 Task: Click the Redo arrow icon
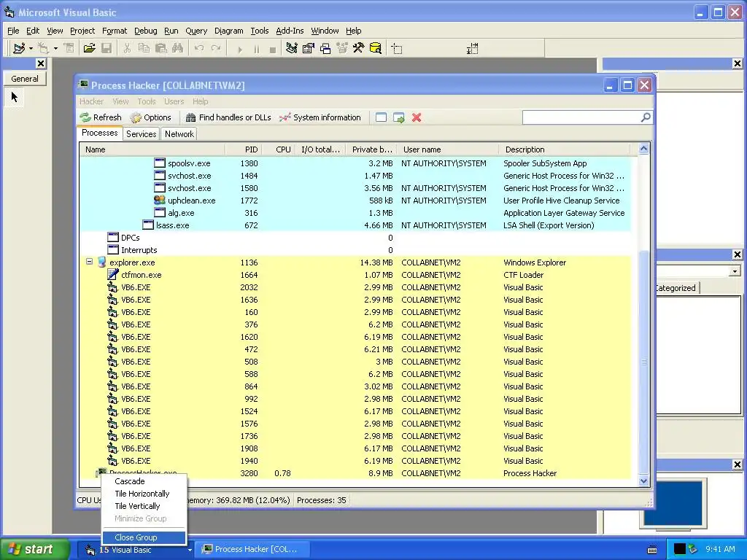coord(216,48)
